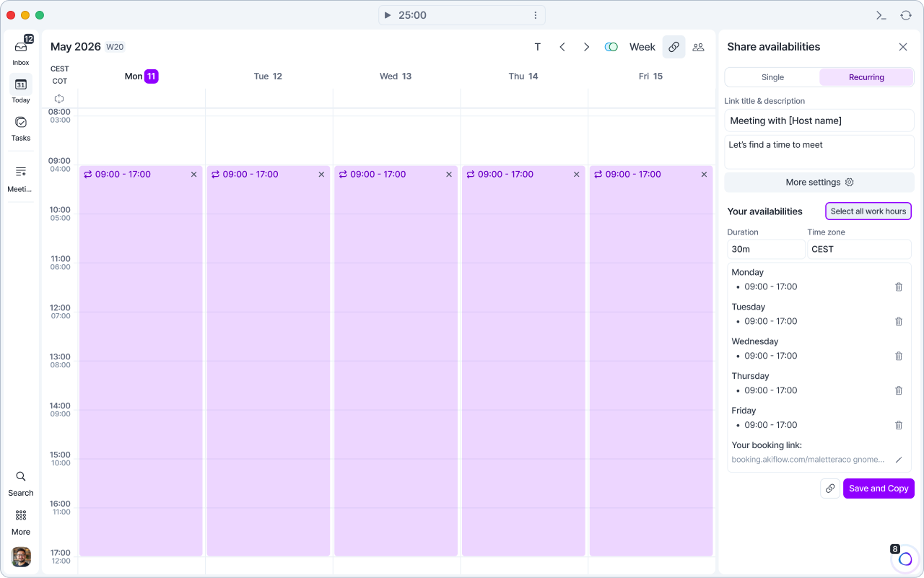This screenshot has width=924, height=578.
Task: Click Save and Copy
Action: tap(879, 489)
